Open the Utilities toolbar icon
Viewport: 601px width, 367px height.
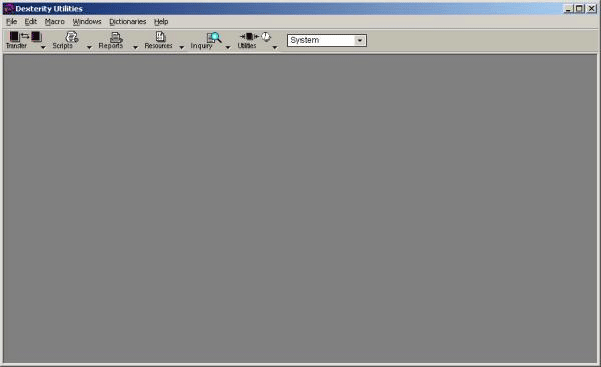[255, 36]
